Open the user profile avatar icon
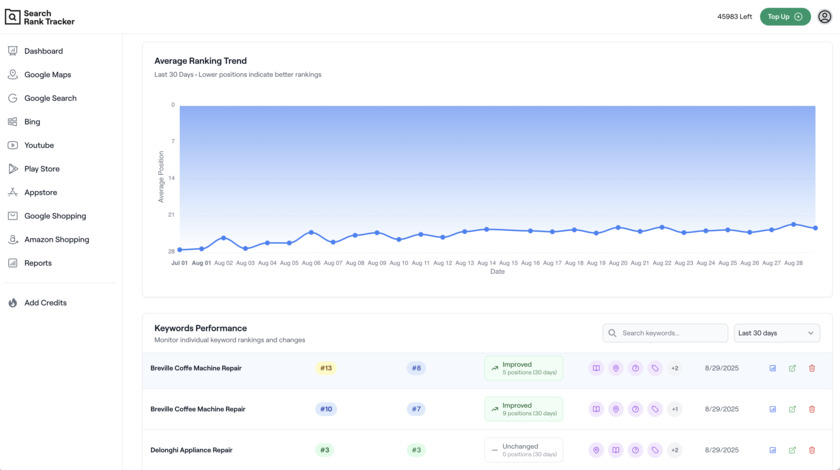 tap(824, 17)
